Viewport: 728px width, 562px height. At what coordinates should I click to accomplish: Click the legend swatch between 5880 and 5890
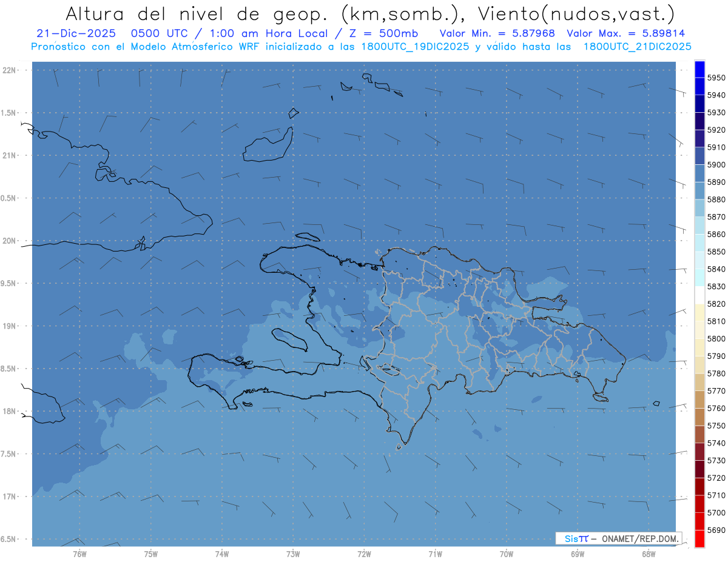point(699,191)
